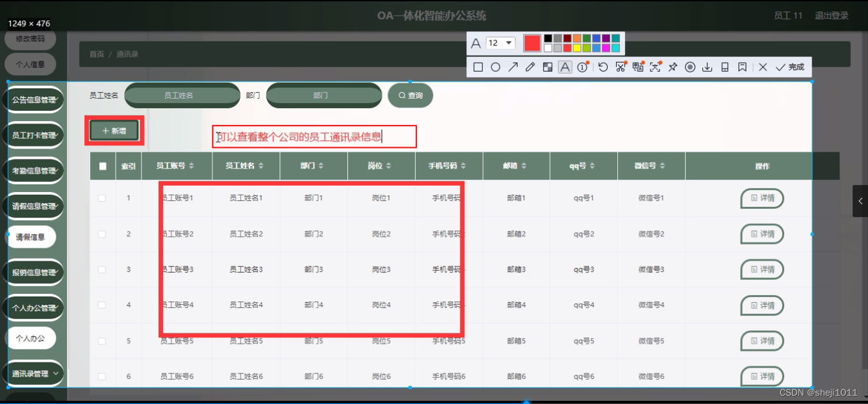
Task: Expand the 通讯录管理 sidebar menu
Action: [x=33, y=373]
